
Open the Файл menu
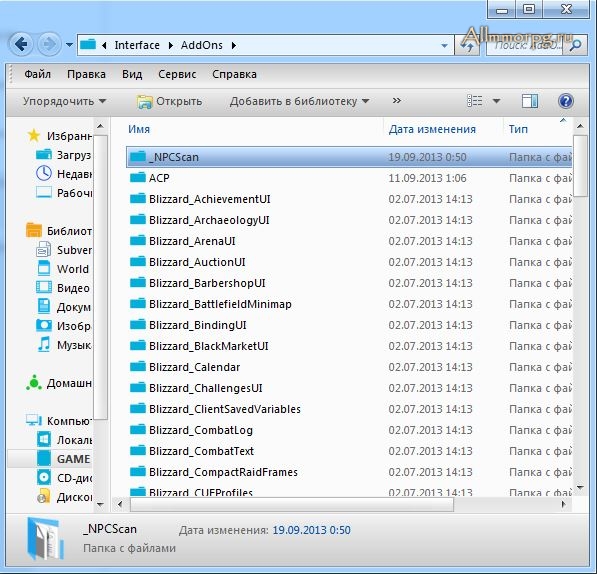coord(38,74)
